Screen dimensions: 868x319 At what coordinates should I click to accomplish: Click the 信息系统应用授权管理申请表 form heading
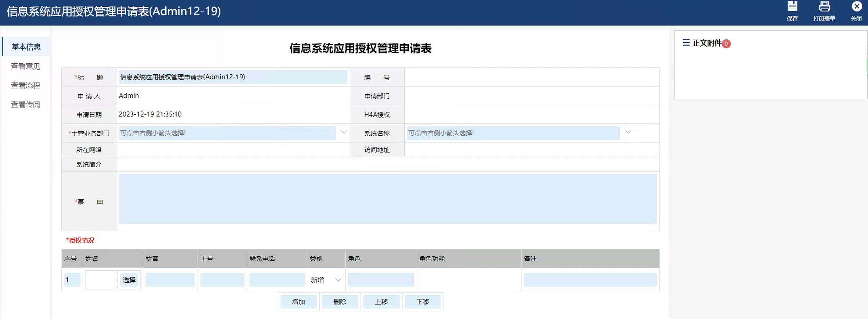360,48
